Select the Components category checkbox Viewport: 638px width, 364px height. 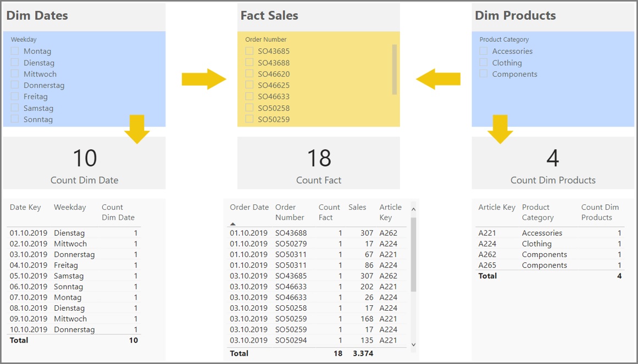click(x=483, y=74)
